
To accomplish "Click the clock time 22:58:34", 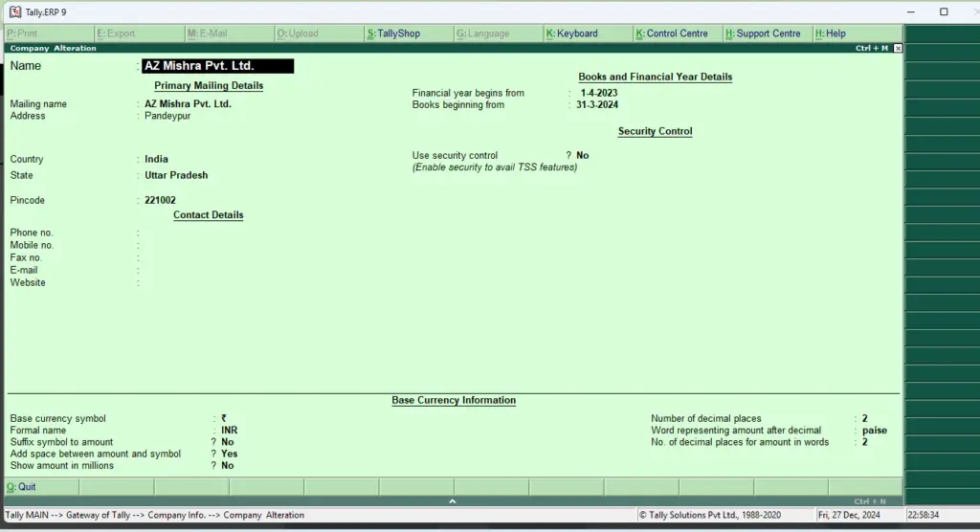I will pyautogui.click(x=924, y=516).
